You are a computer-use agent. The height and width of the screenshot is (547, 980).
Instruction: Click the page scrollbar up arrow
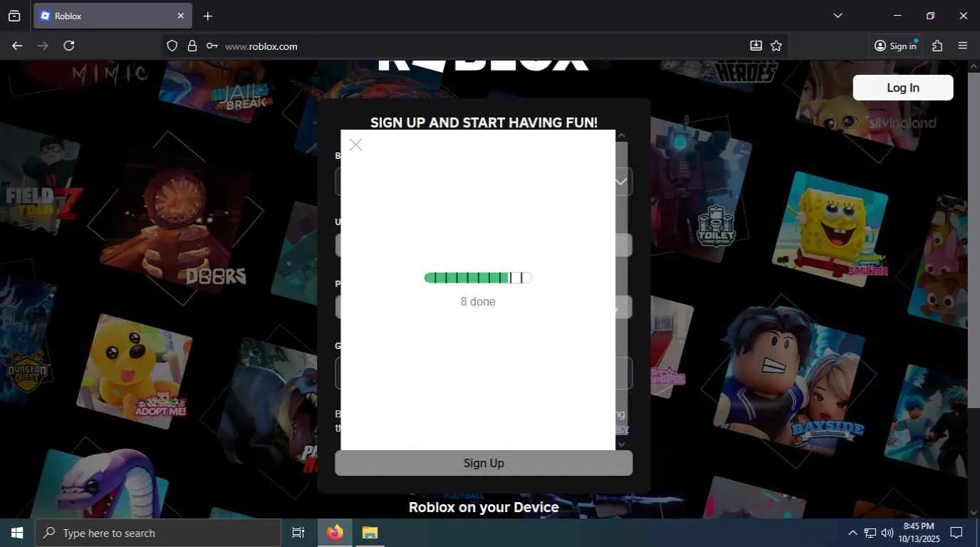click(974, 66)
